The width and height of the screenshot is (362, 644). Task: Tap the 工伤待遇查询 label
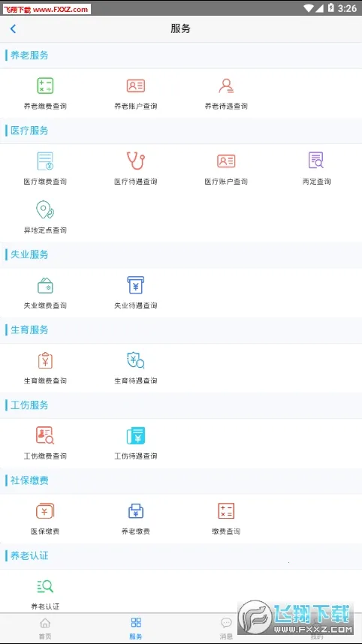coord(136,456)
